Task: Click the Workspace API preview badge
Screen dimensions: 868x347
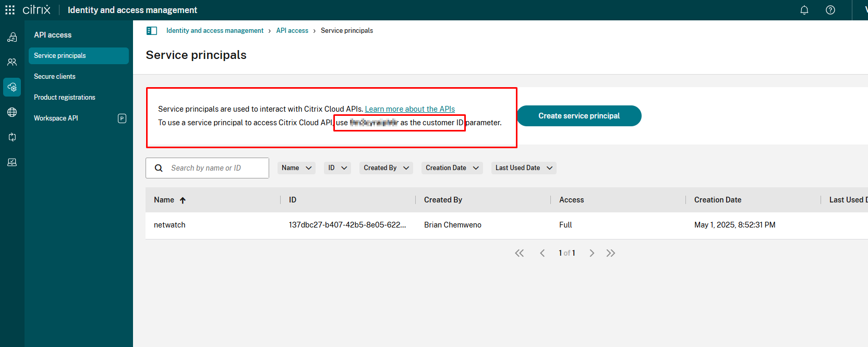Action: click(x=122, y=118)
